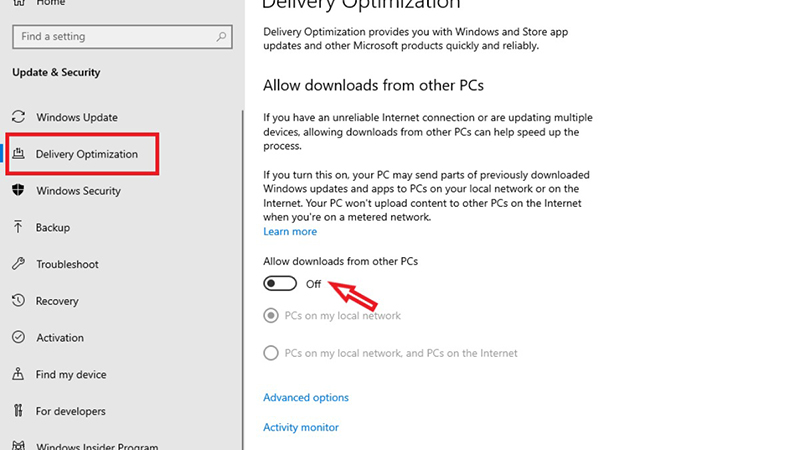Toggle Allow downloads from other PCs
The width and height of the screenshot is (800, 450).
click(x=280, y=284)
